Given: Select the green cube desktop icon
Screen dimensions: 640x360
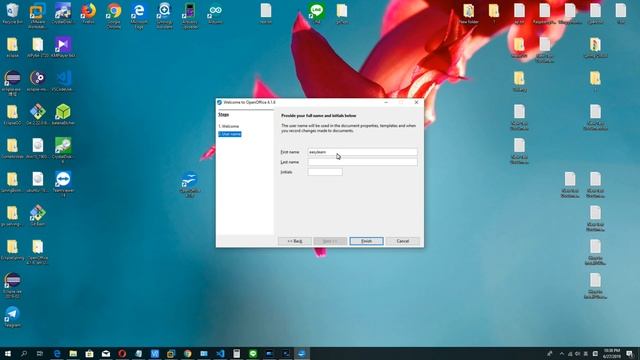Looking at the screenshot, I should coord(63,115).
